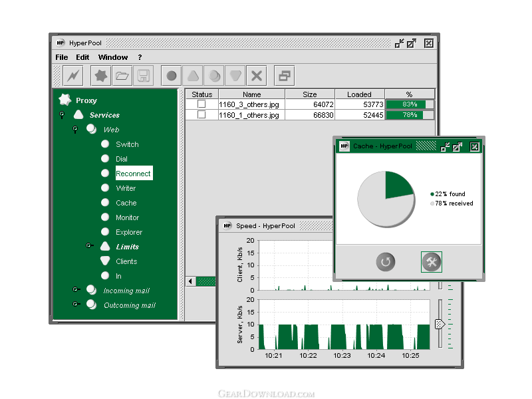
Task: Click the double-circle icon beside Incoming mail
Action: click(x=91, y=290)
